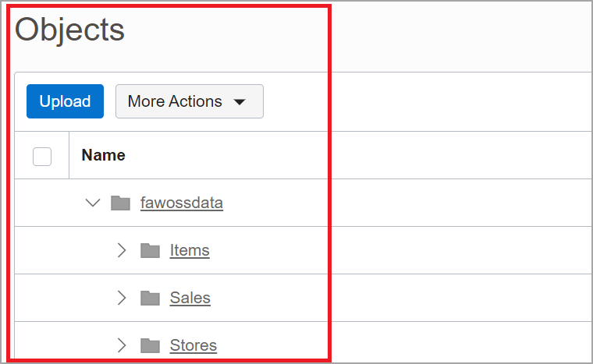Expand the Items folder chevron

coord(121,250)
